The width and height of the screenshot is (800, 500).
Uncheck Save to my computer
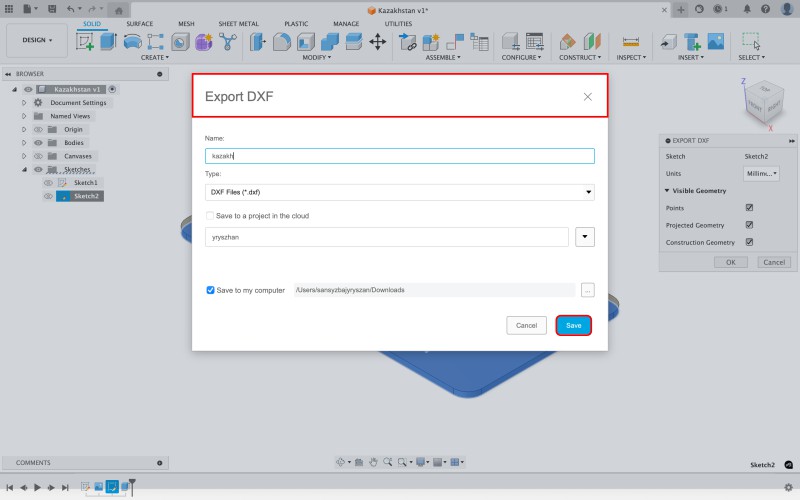(210, 290)
